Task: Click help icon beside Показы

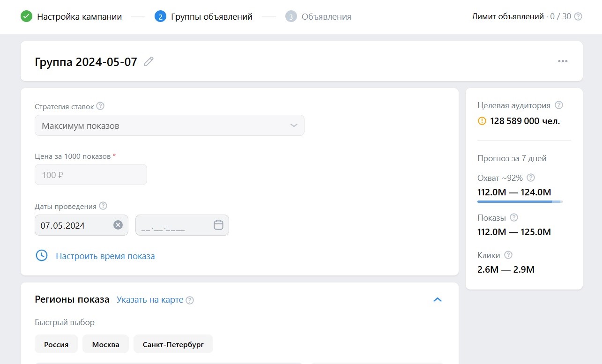Action: tap(514, 218)
